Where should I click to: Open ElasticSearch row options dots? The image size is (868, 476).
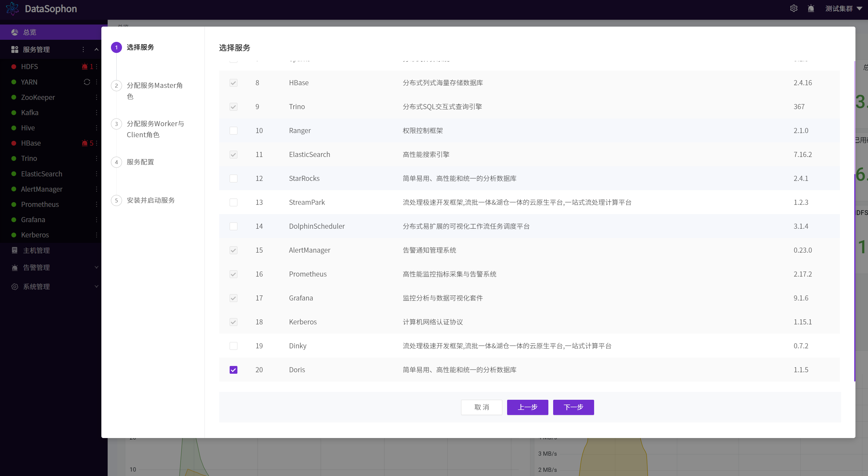(x=96, y=174)
